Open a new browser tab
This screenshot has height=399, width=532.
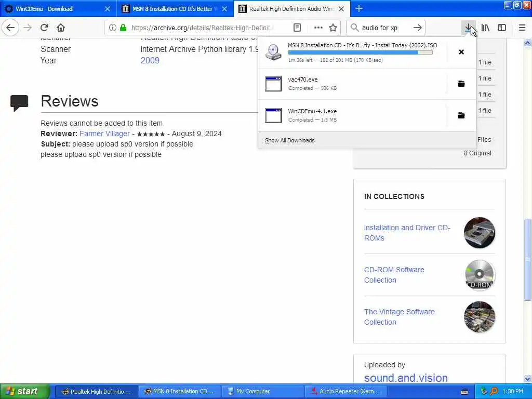point(359,9)
